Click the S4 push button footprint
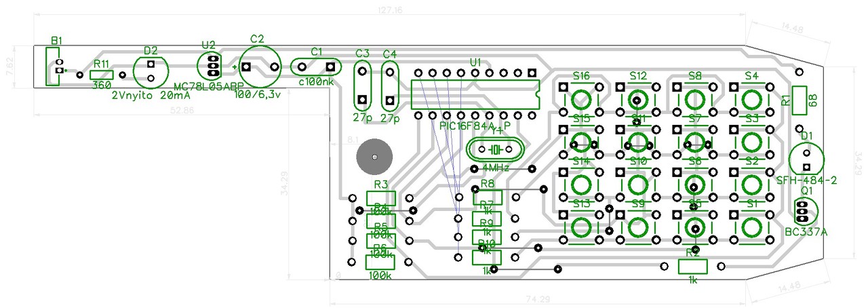Viewport: 868px width, 308px height. [751, 100]
